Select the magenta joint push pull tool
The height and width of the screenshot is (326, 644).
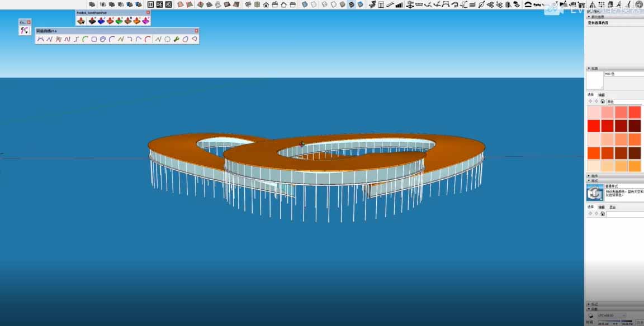click(x=146, y=21)
